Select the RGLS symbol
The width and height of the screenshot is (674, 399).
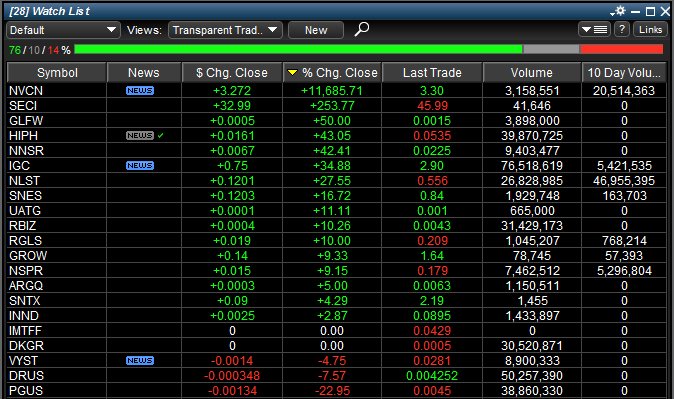[25, 241]
